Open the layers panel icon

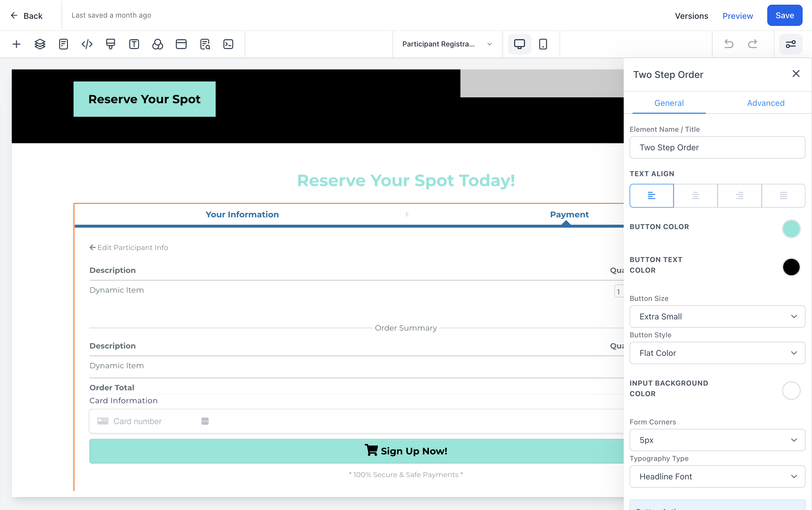click(40, 44)
